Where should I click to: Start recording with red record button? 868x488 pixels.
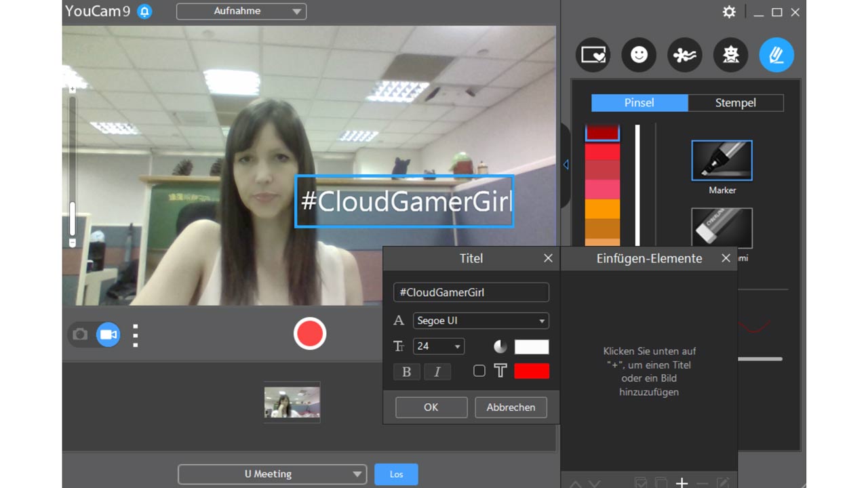pos(310,334)
